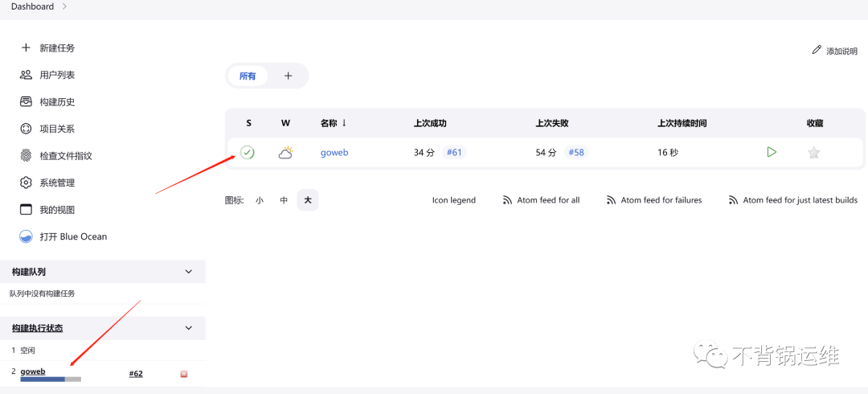Open 用户列表 in the sidebar
868x394 pixels.
(x=57, y=75)
